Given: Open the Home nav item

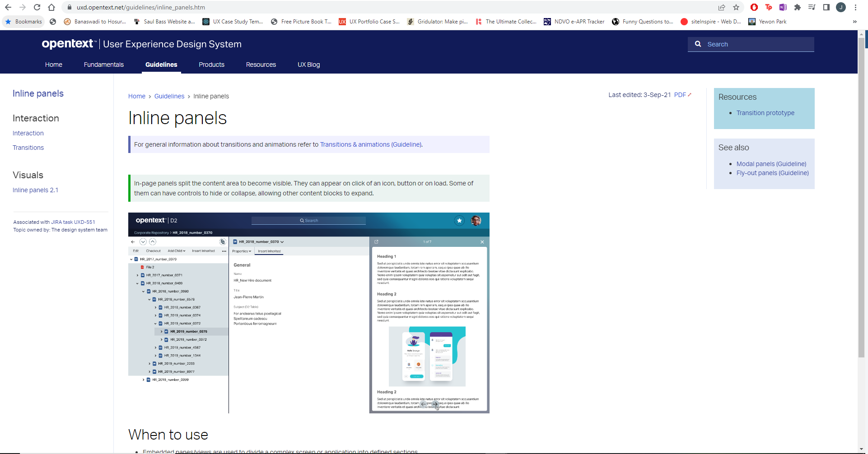Looking at the screenshot, I should tap(54, 65).
